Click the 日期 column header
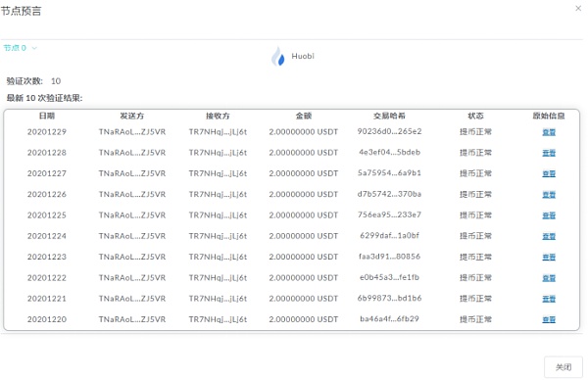The height and width of the screenshot is (380, 588). click(x=47, y=116)
